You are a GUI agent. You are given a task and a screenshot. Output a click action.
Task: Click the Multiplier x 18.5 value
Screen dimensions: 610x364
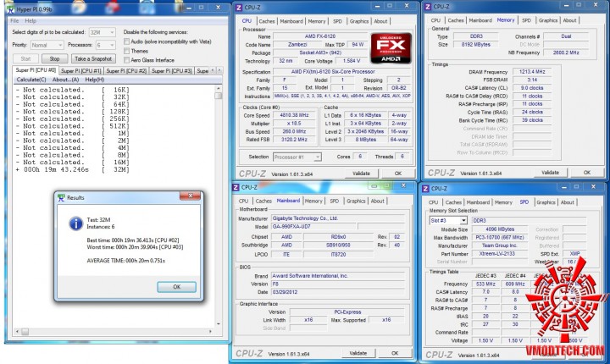click(x=295, y=124)
